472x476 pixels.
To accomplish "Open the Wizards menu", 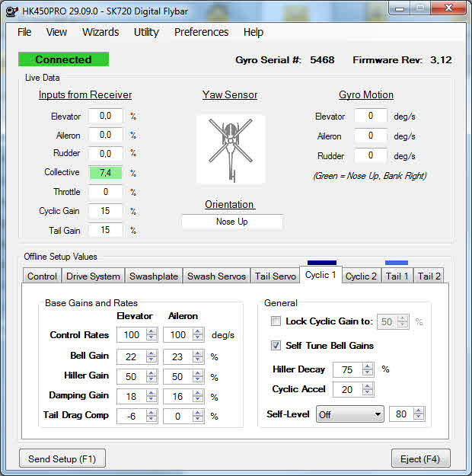I will coord(100,32).
